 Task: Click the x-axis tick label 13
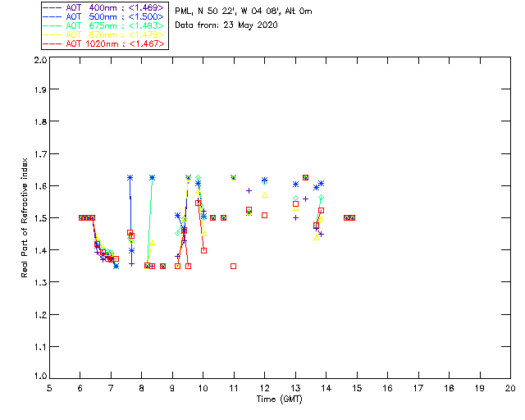click(x=295, y=388)
